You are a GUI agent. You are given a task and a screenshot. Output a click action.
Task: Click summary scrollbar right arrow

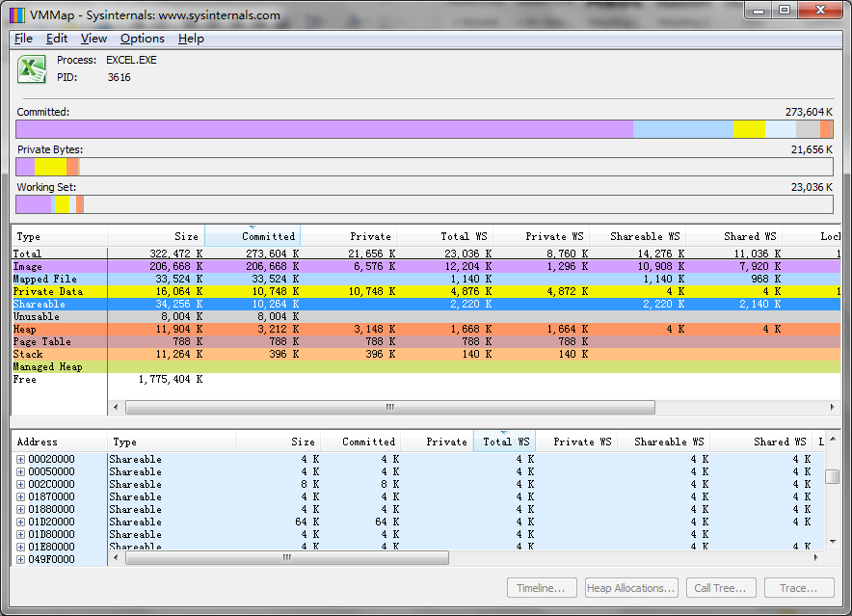coord(833,407)
